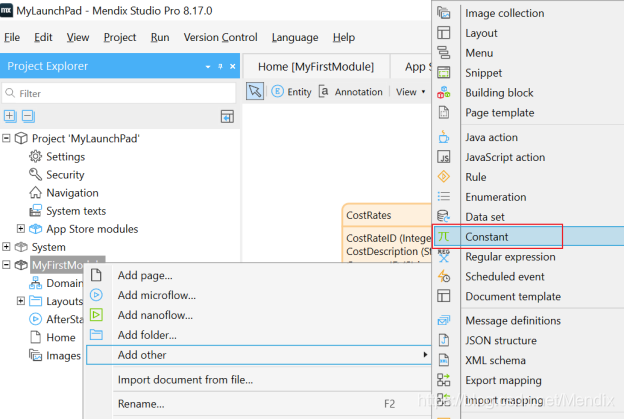Pin the Project Explorer panel
Screen dimensions: 624x419
pyautogui.click(x=220, y=66)
